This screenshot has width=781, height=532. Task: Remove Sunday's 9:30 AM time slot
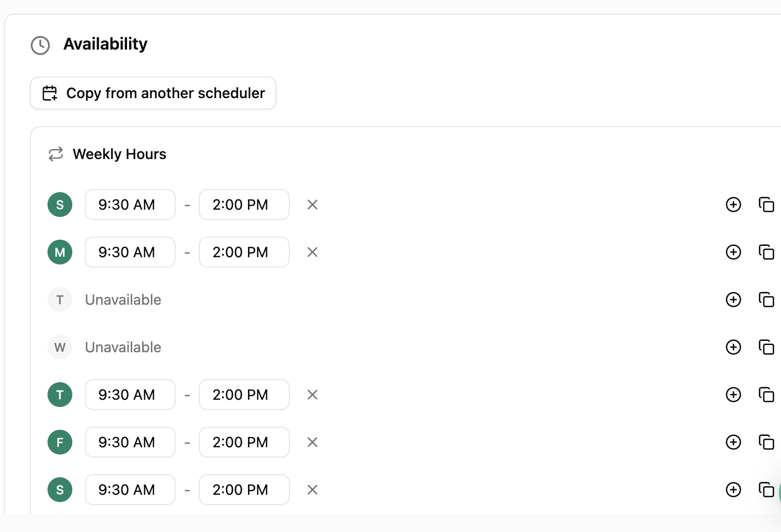tap(312, 205)
